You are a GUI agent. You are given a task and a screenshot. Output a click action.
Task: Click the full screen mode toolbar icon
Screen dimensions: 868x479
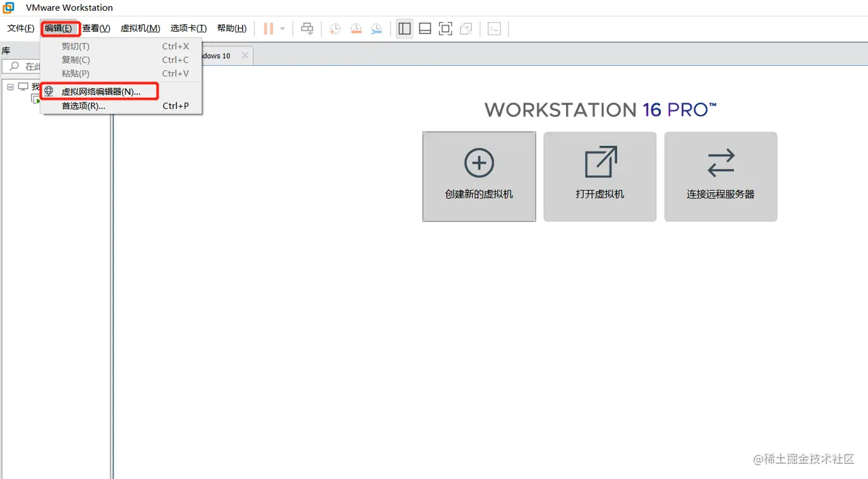point(445,28)
